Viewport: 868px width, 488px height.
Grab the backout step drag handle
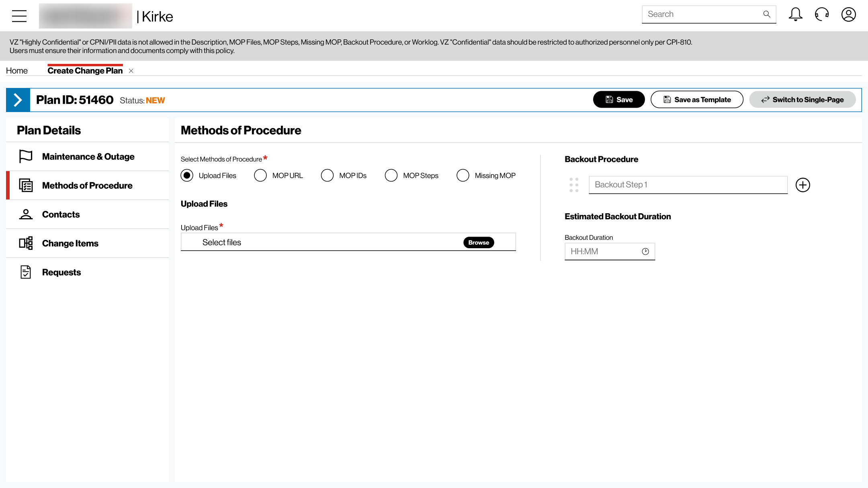pyautogui.click(x=574, y=185)
